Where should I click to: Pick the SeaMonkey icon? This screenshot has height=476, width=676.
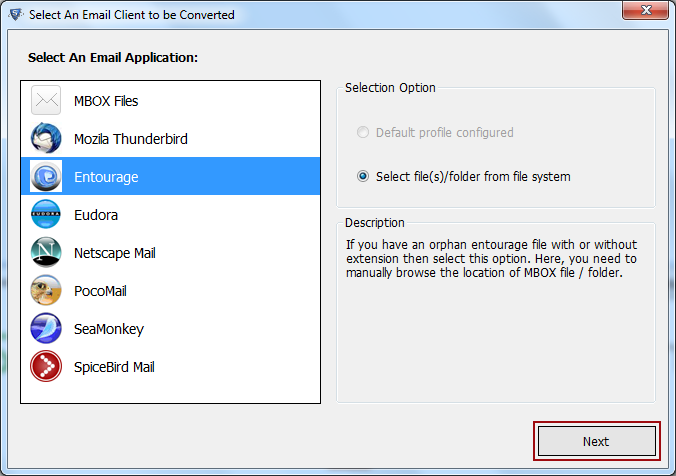pyautogui.click(x=46, y=328)
